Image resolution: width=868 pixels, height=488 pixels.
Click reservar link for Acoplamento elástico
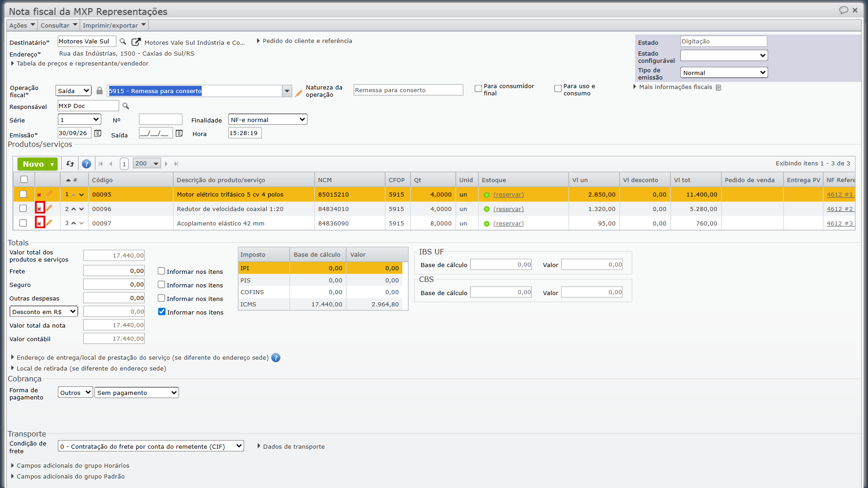point(509,224)
